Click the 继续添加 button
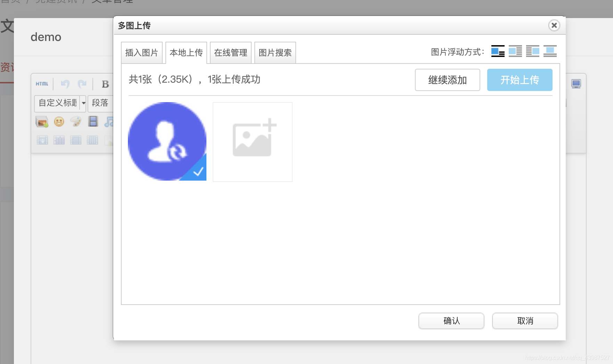Viewport: 613px width, 364px height. pyautogui.click(x=448, y=80)
